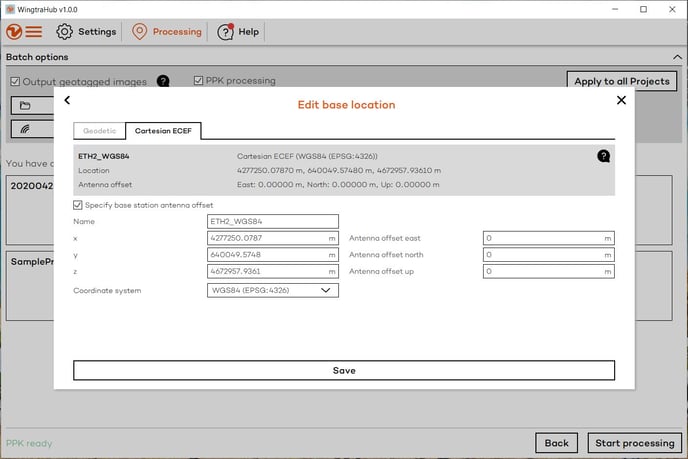Select the Cartesian ECEF tab
This screenshot has width=688, height=459.
click(163, 131)
